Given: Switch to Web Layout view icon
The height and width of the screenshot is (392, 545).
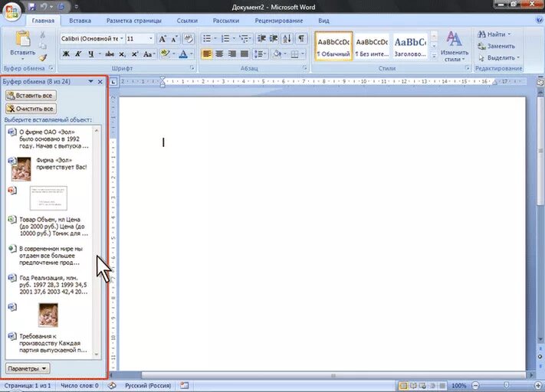Looking at the screenshot, I should point(422,385).
